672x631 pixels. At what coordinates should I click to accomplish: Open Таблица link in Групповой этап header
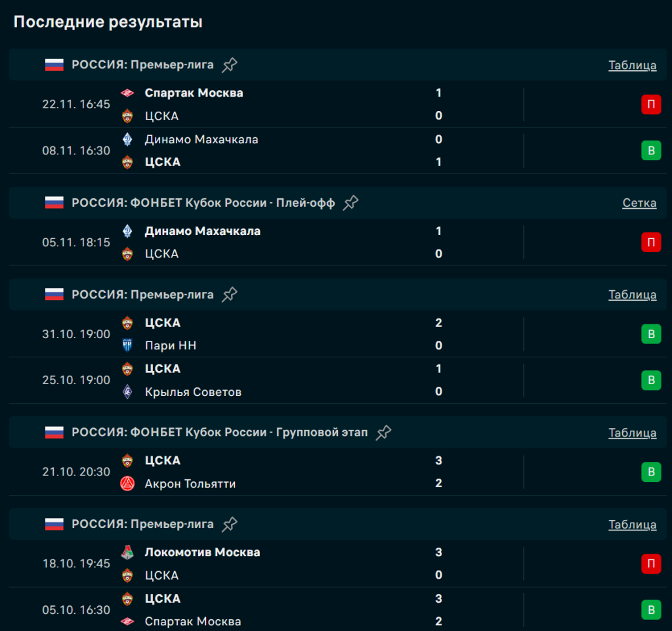[632, 433]
